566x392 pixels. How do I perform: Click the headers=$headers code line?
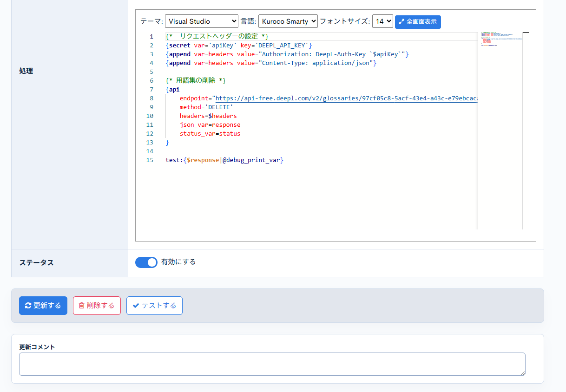208,116
